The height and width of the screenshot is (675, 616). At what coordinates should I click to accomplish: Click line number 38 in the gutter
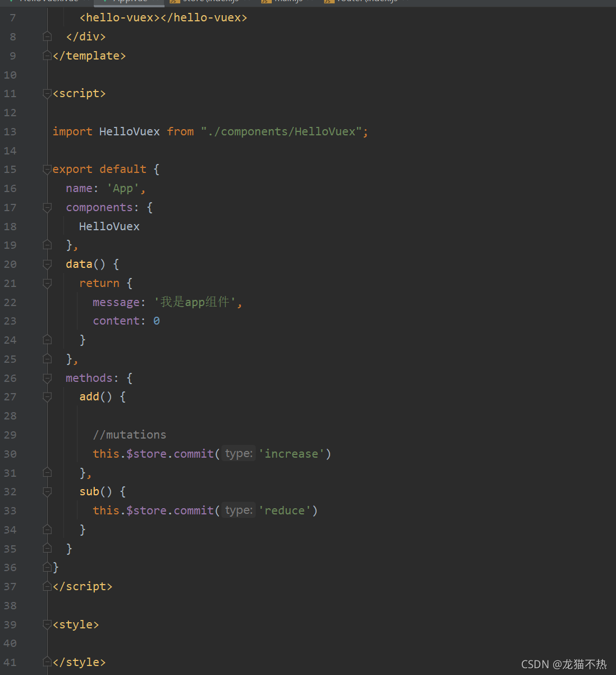(10, 606)
